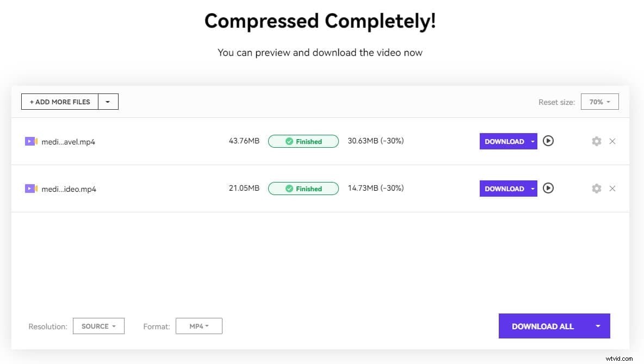Click DOWNLOAD ALL to save both videos
Image resolution: width=644 pixels, height=364 pixels.
pyautogui.click(x=543, y=326)
